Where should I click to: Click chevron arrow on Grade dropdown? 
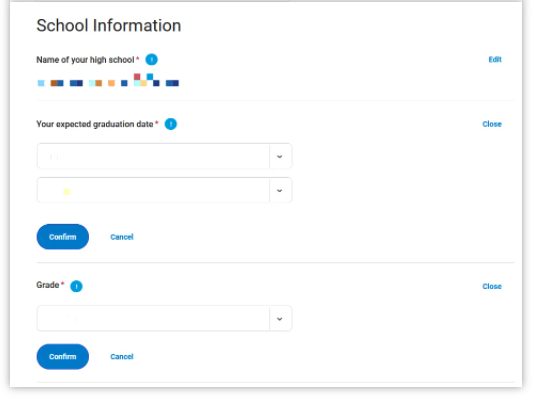point(280,319)
